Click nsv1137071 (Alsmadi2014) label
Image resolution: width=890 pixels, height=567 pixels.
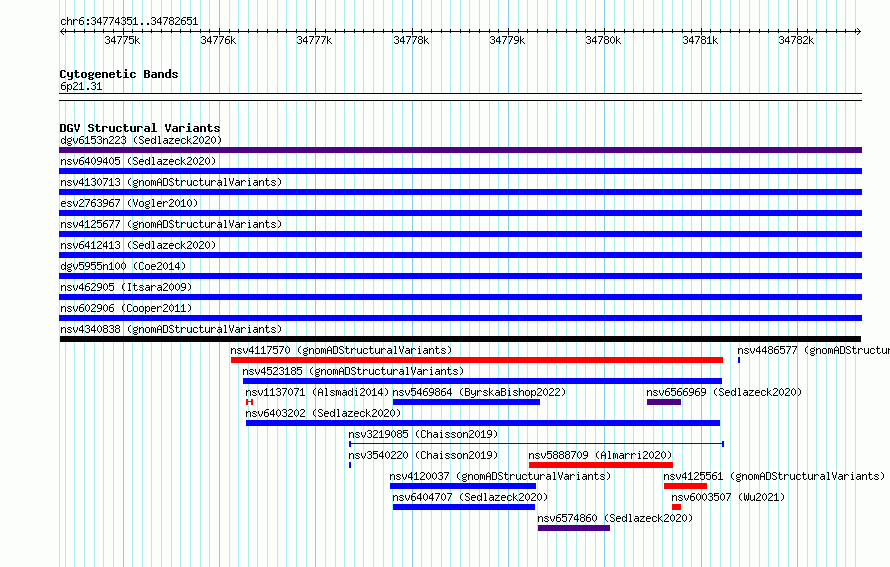click(317, 392)
